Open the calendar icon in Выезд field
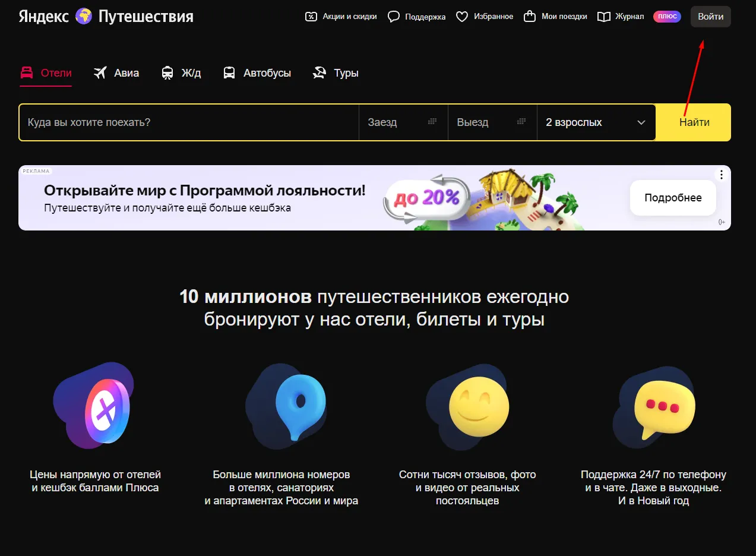The height and width of the screenshot is (556, 756). coord(521,122)
